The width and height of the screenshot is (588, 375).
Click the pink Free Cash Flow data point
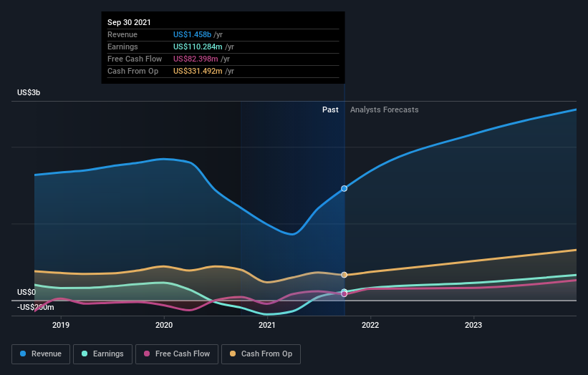tap(344, 294)
